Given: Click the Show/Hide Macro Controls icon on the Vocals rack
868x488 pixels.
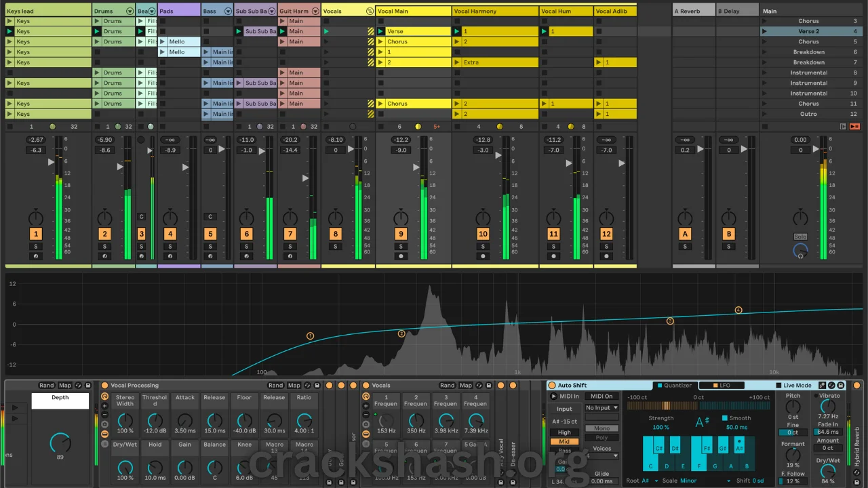Looking at the screenshot, I should [366, 397].
